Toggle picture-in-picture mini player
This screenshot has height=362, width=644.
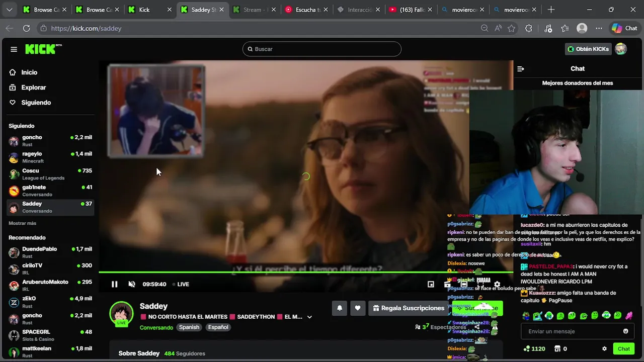click(x=431, y=284)
